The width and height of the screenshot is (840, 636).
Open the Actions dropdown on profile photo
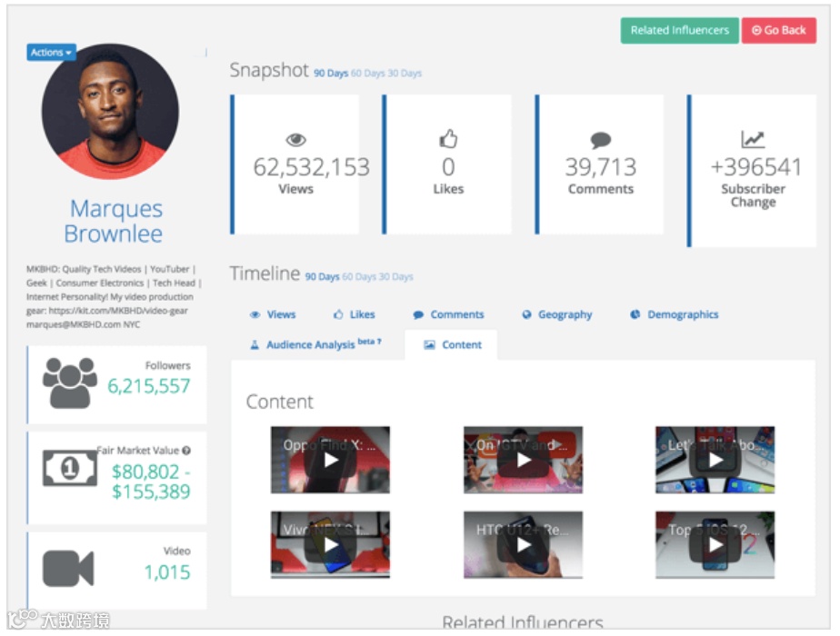coord(52,53)
